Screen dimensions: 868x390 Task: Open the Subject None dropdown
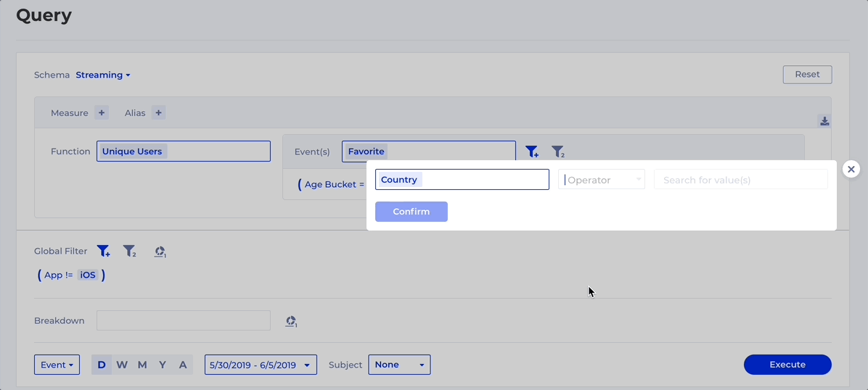[399, 365]
